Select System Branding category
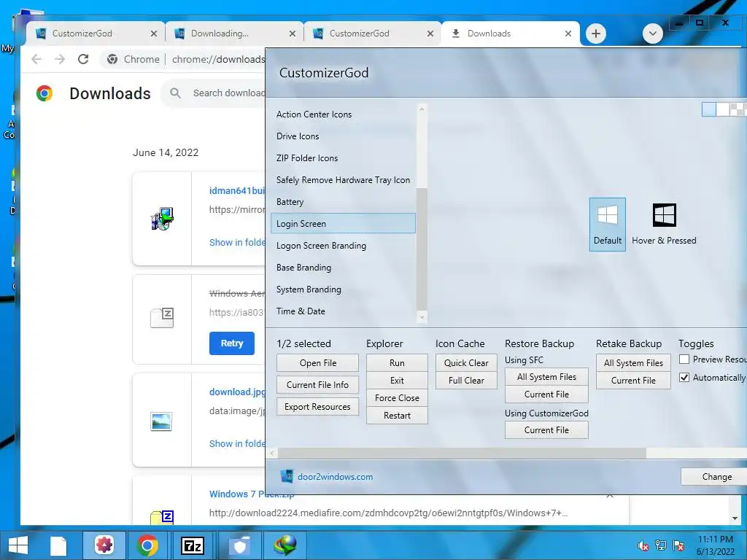 tap(343, 289)
